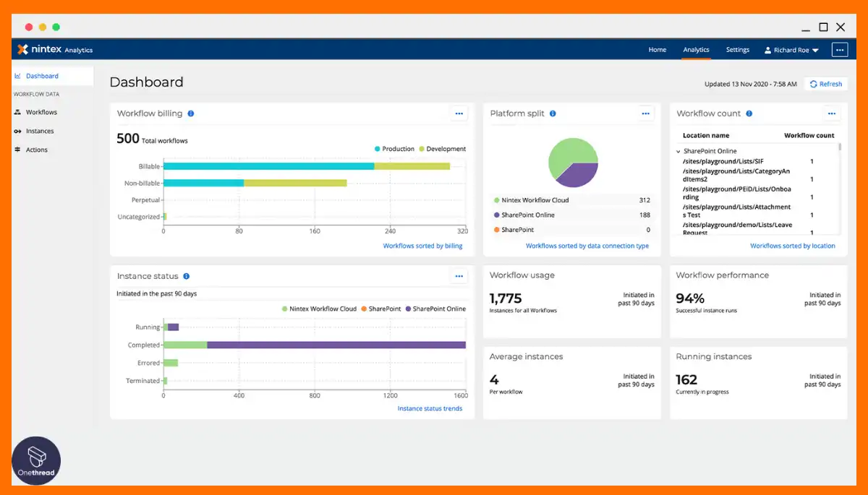Viewport: 868px width, 495px height.
Task: Click the info icon beside Platform split
Action: pos(553,113)
